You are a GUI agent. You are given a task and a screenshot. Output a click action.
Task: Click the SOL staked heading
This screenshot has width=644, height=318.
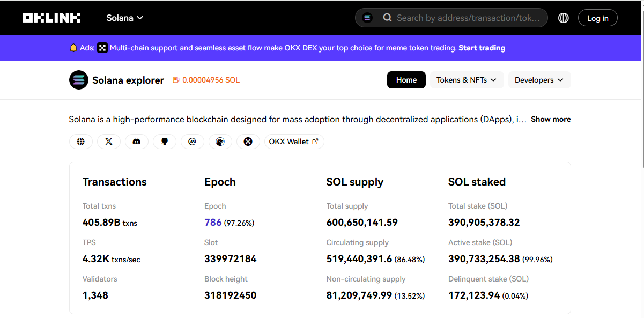477,182
